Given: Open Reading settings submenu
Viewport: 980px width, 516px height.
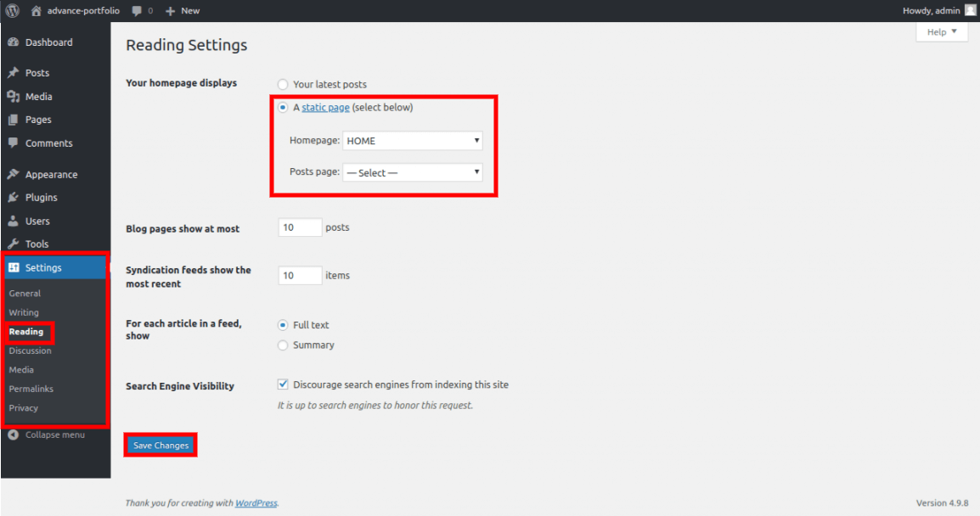Looking at the screenshot, I should 26,332.
